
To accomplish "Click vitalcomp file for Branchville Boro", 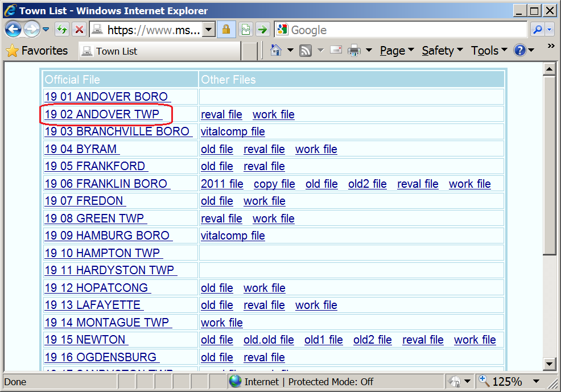I will pyautogui.click(x=233, y=131).
